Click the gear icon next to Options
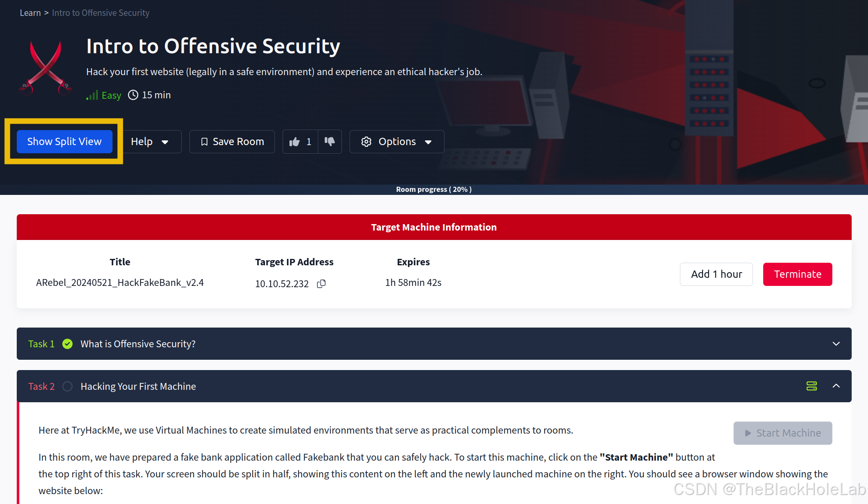Viewport: 868px width, 504px height. [366, 141]
